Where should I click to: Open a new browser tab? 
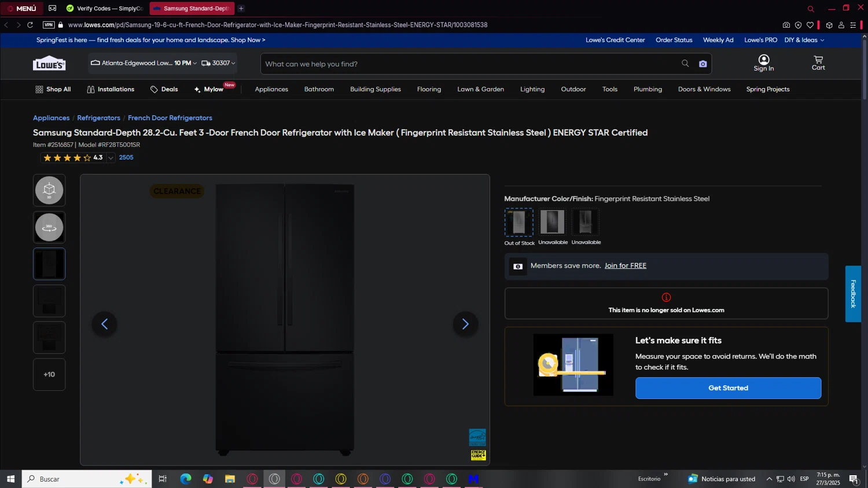point(241,8)
